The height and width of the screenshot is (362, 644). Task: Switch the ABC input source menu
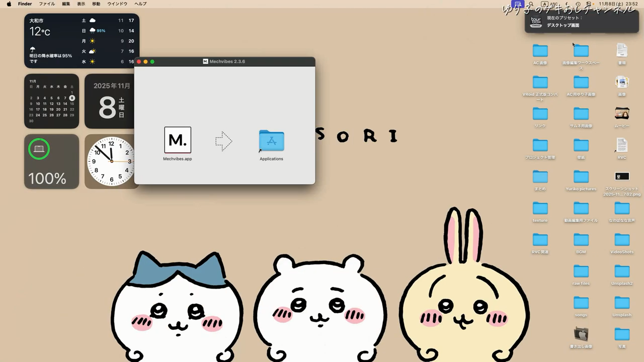(550, 4)
